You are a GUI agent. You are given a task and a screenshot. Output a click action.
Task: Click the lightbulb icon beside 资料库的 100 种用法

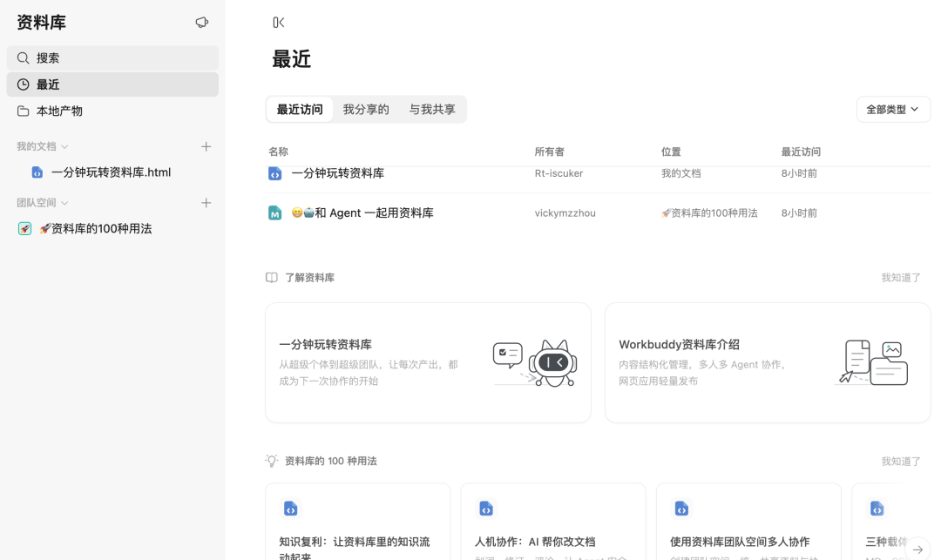coord(271,461)
